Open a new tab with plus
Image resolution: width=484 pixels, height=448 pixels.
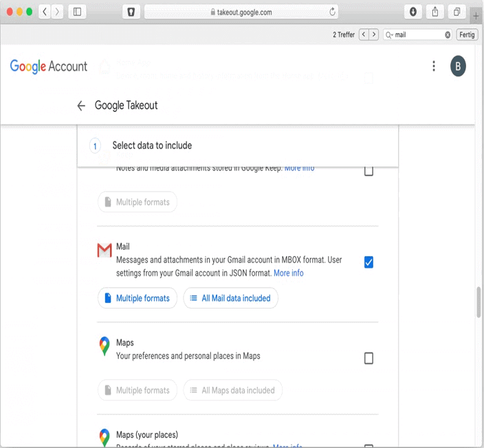pyautogui.click(x=476, y=16)
